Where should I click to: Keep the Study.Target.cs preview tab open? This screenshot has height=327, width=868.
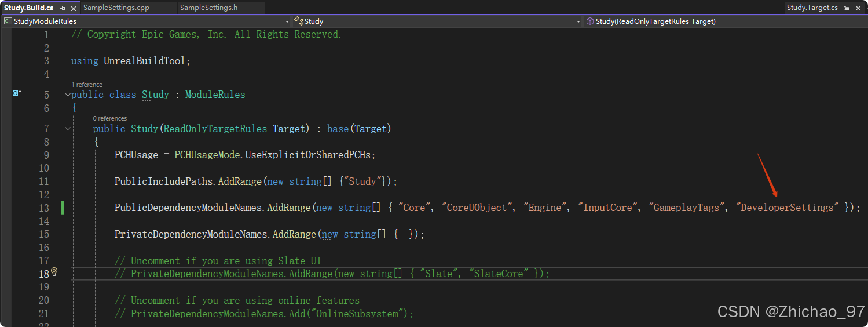coord(847,8)
